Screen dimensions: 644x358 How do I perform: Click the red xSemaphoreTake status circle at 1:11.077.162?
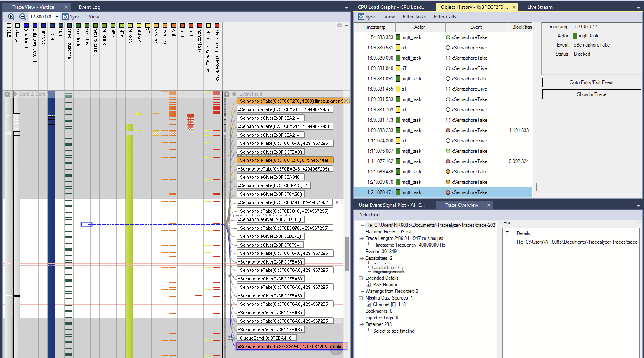tap(448, 161)
